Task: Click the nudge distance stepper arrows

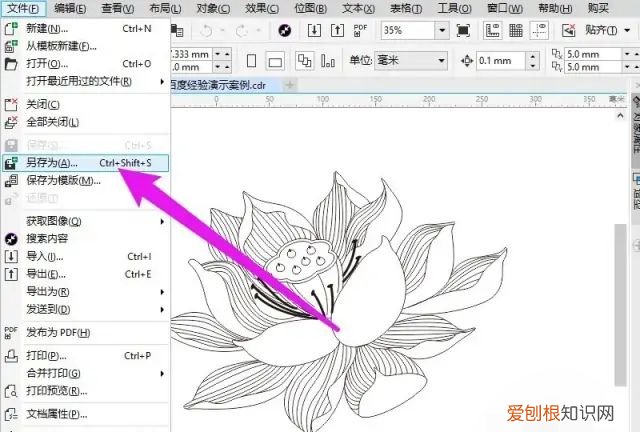Action: point(532,61)
